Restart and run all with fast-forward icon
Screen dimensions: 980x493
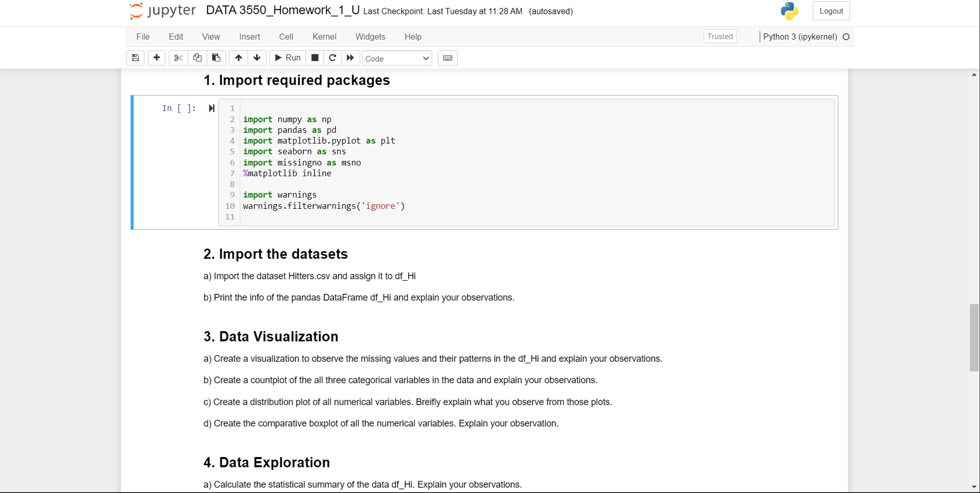350,58
